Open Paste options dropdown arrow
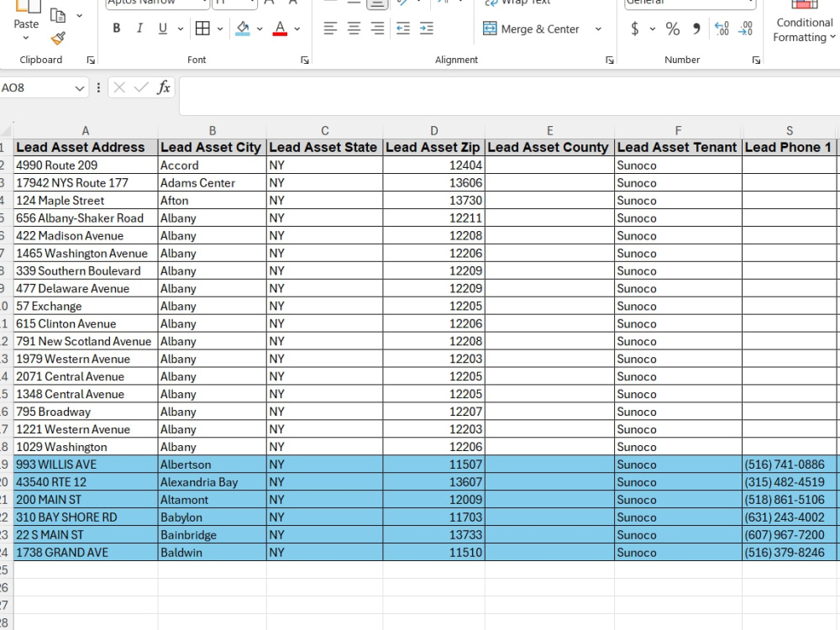The image size is (840, 630). tap(26, 38)
